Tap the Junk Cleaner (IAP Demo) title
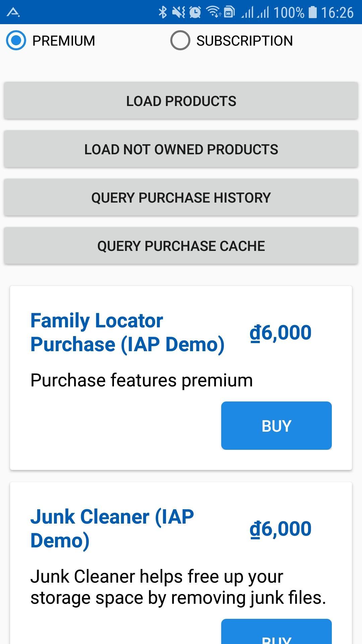The width and height of the screenshot is (362, 644). point(112,528)
